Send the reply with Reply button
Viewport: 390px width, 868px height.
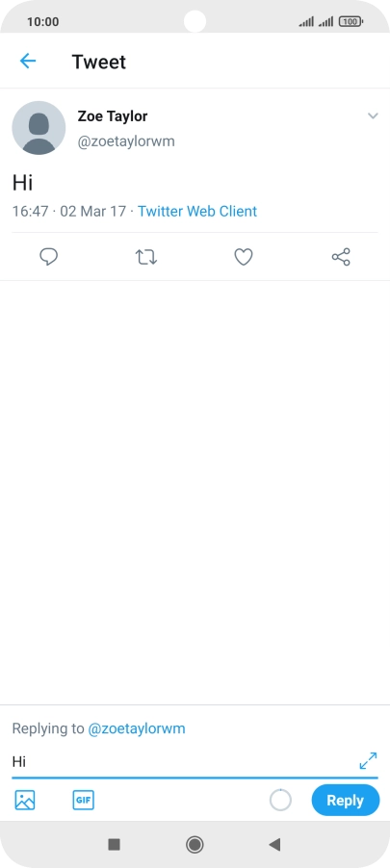345,800
